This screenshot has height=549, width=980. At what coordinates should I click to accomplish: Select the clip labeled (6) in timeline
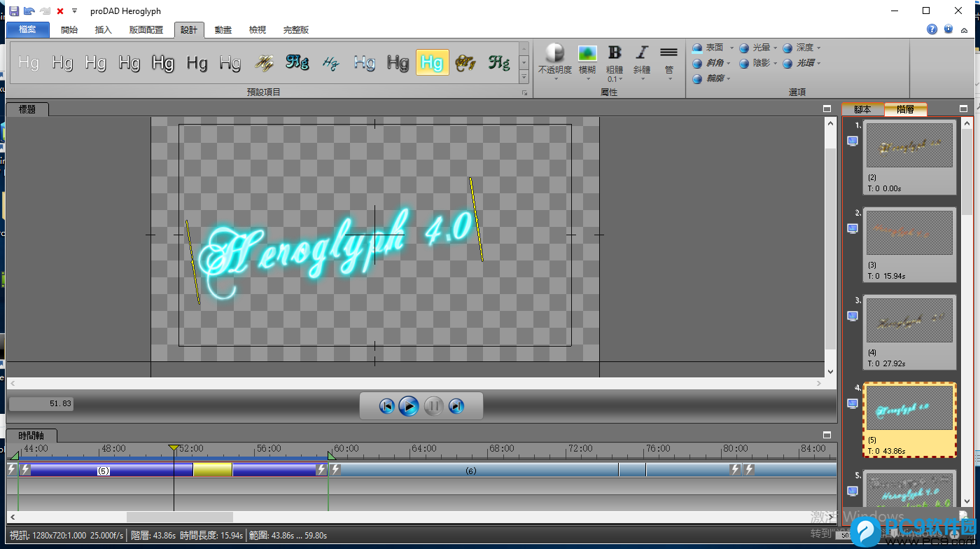(x=471, y=471)
